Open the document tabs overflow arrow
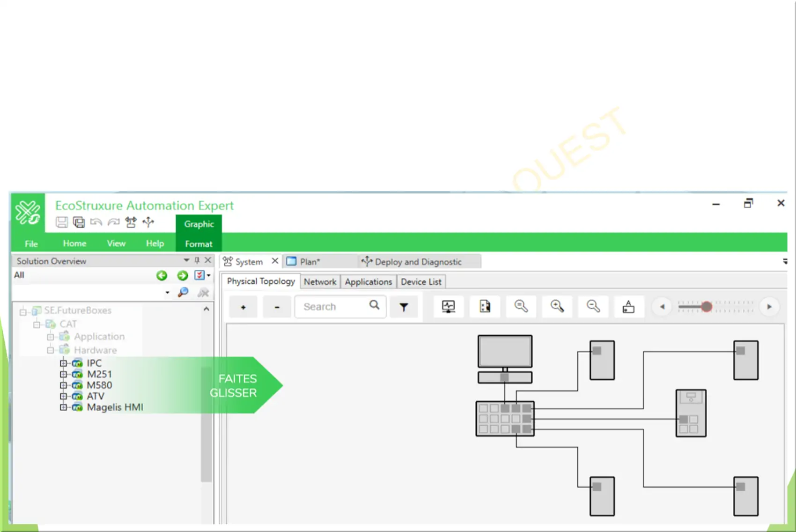This screenshot has height=532, width=796. click(x=785, y=261)
